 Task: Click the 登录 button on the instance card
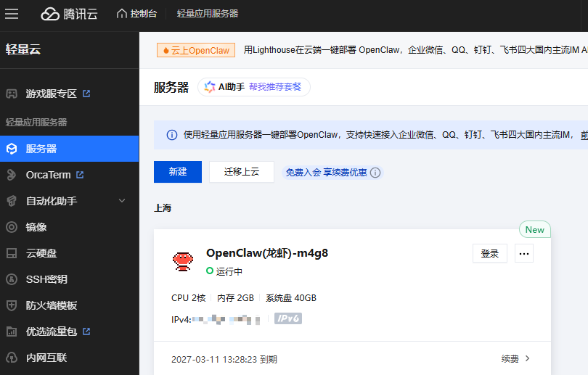[x=490, y=254]
